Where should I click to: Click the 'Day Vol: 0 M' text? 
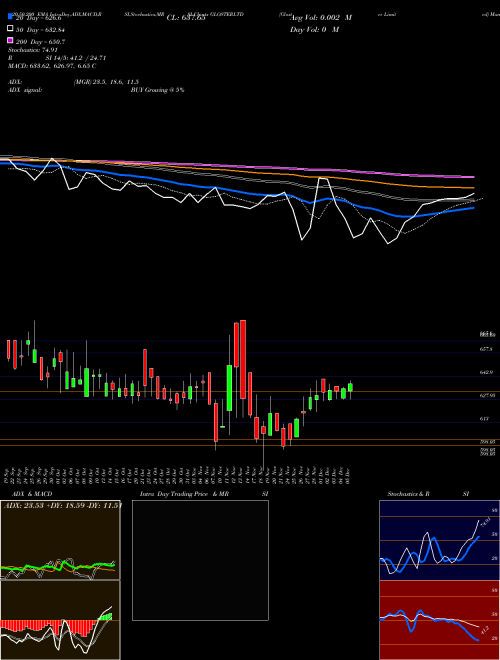314,29
